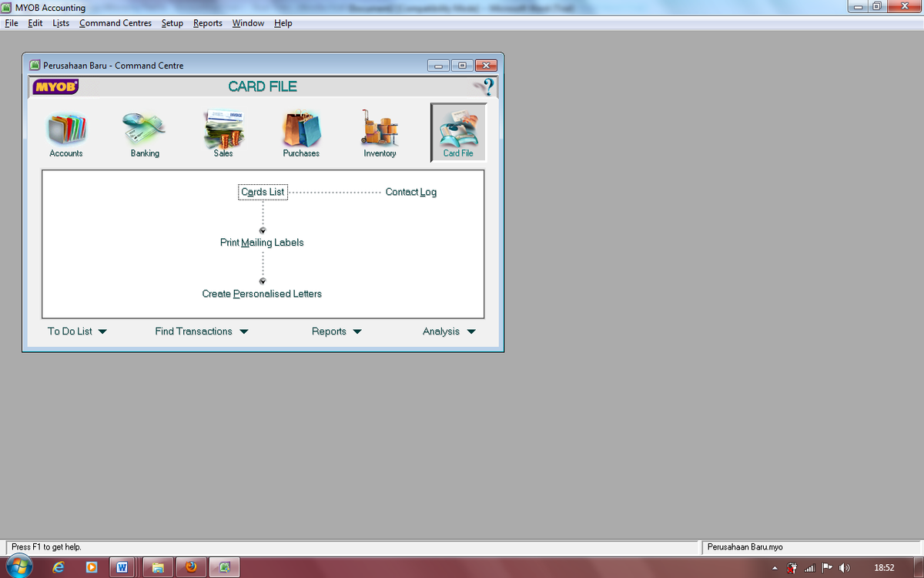Click the CARD FILE heading

(263, 86)
